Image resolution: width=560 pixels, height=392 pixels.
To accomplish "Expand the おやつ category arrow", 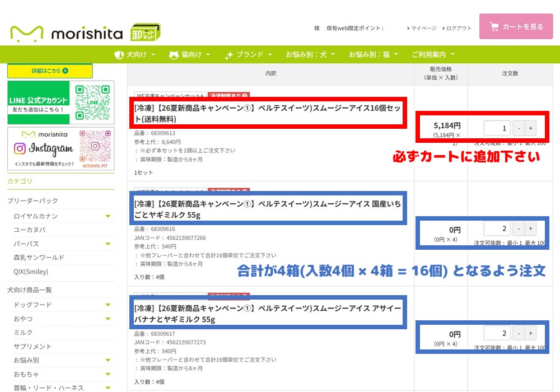I will tap(108, 319).
